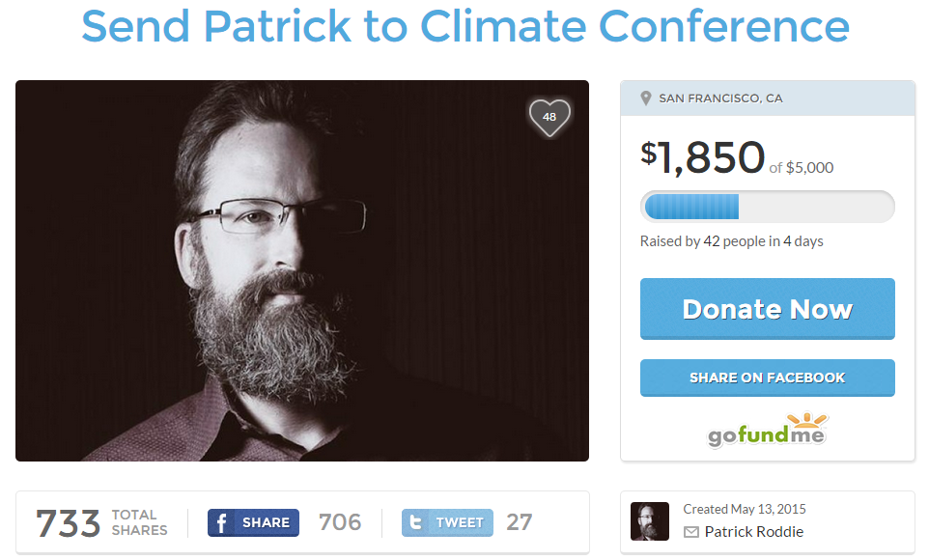Click the envelope icon beside Patrick Roddie

pos(691,532)
